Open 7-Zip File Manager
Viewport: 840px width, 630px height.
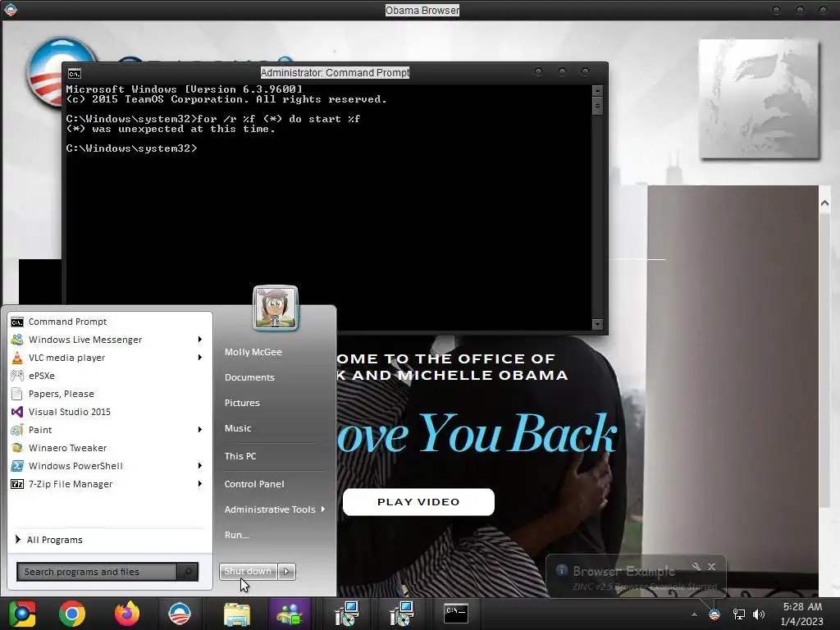coord(110,484)
